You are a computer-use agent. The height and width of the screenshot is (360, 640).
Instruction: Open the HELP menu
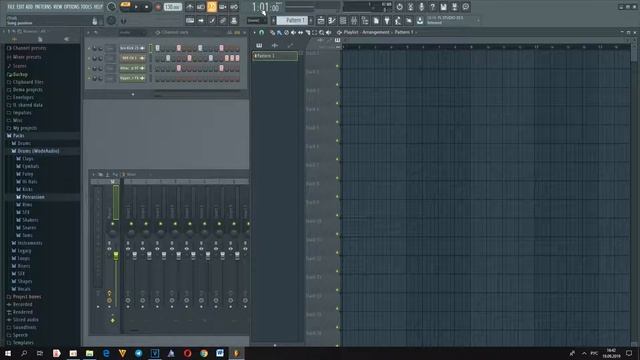(x=98, y=7)
